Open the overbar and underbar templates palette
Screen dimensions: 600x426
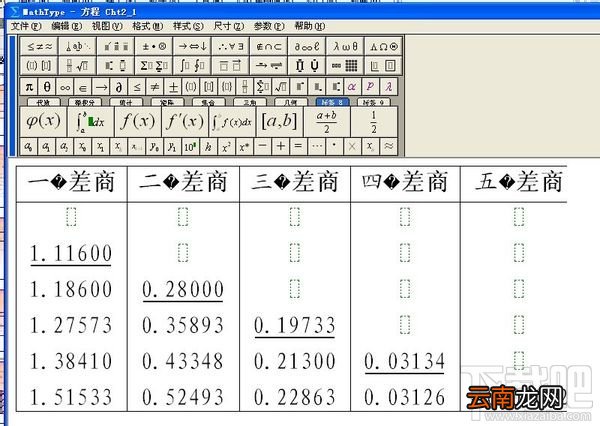pyautogui.click(x=231, y=65)
